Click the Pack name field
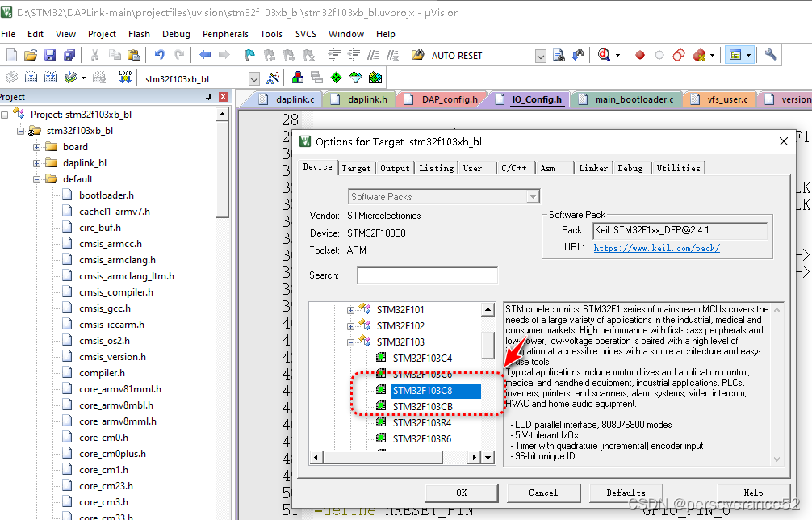812x520 pixels. (680, 230)
